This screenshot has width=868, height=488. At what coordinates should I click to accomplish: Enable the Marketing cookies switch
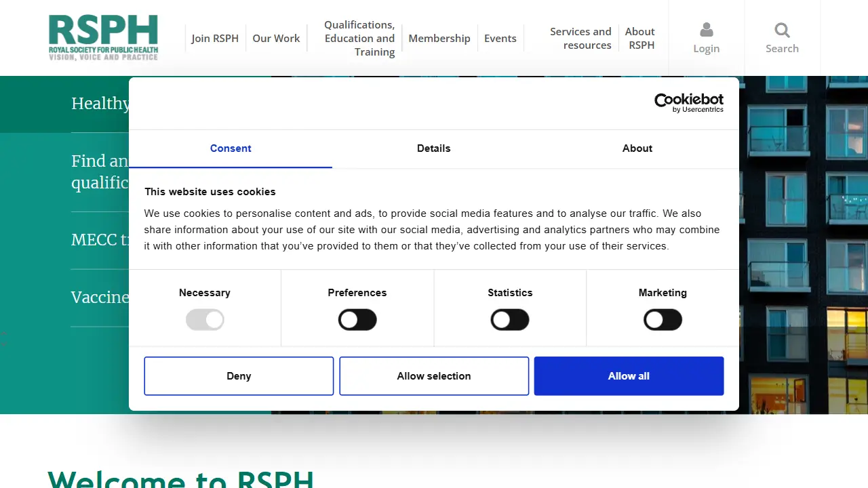tap(663, 320)
